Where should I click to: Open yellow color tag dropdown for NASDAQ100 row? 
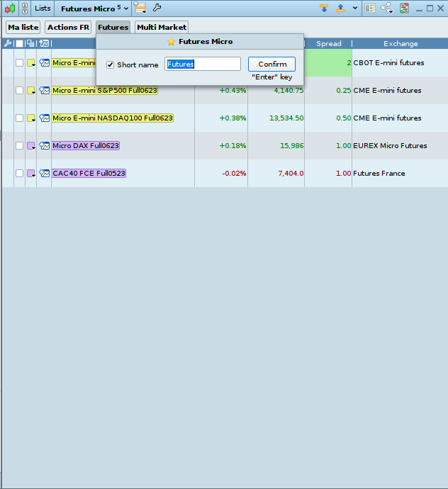(31, 118)
